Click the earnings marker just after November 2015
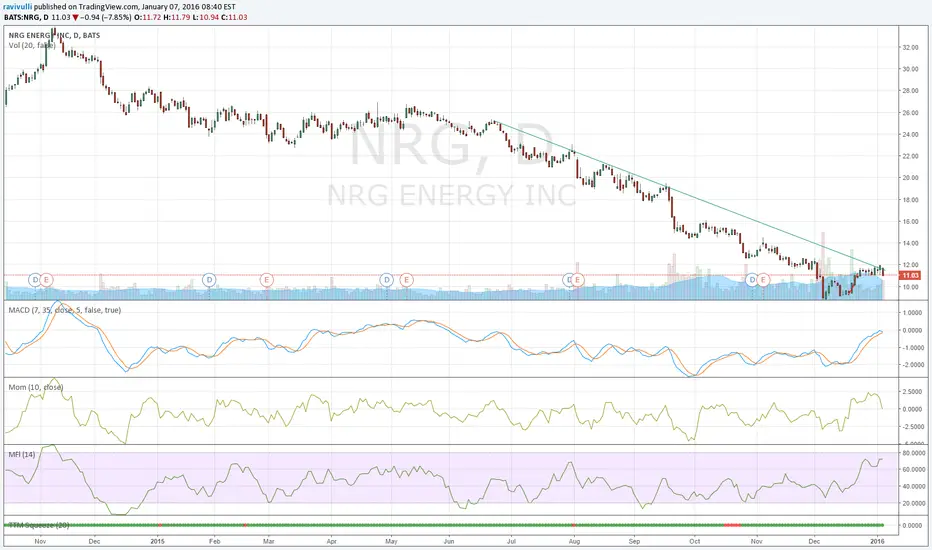Viewport: 932px width, 550px height. coord(763,279)
